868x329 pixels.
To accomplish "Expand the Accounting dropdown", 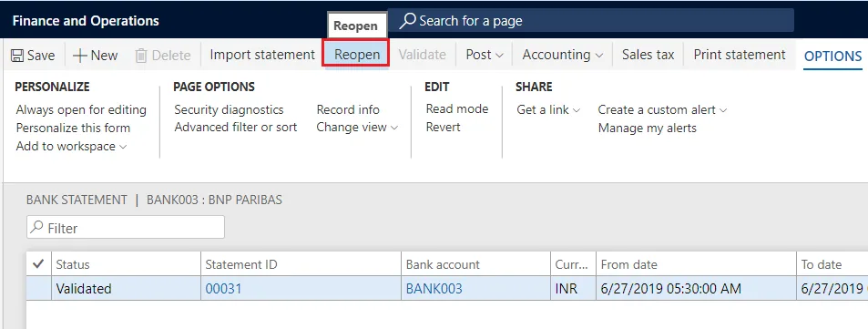I will (x=563, y=55).
